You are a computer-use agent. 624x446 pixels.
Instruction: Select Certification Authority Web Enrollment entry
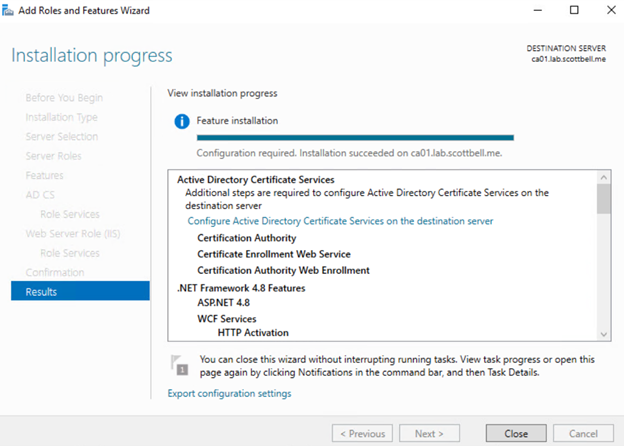pyautogui.click(x=283, y=270)
